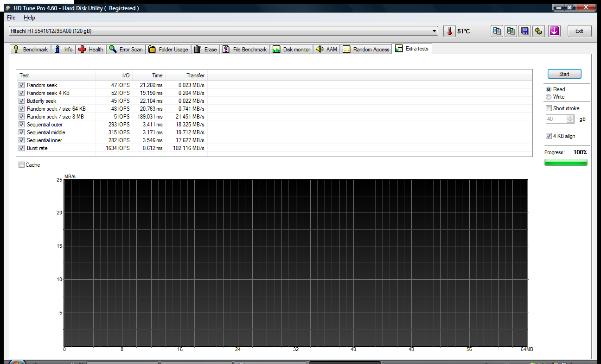The height and width of the screenshot is (364, 601).
Task: Open the Folder Usage tab
Action: 168,50
